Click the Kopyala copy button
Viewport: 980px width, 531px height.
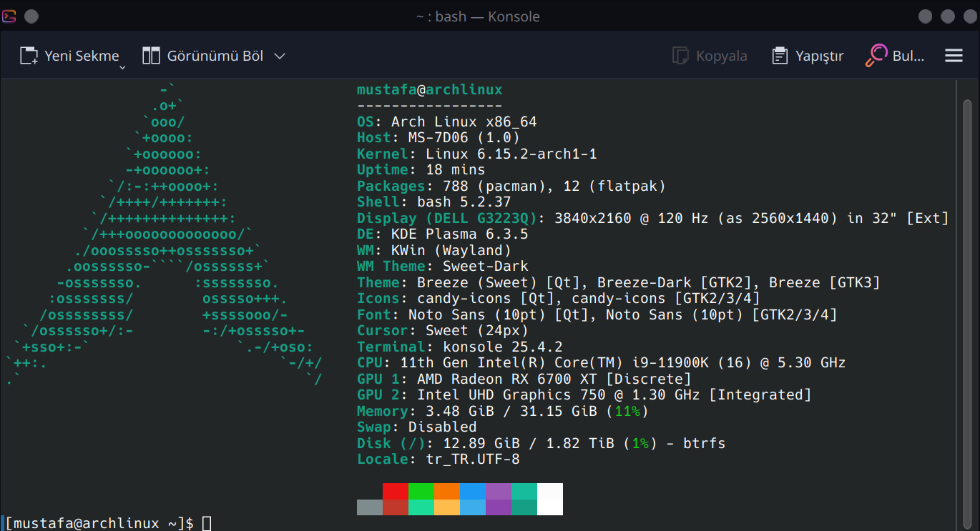point(710,56)
